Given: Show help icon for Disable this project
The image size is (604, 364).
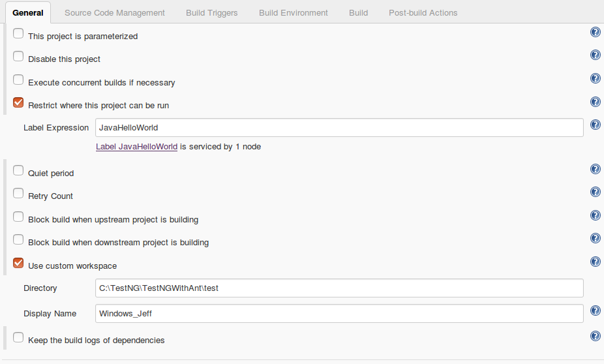Looking at the screenshot, I should (595, 55).
